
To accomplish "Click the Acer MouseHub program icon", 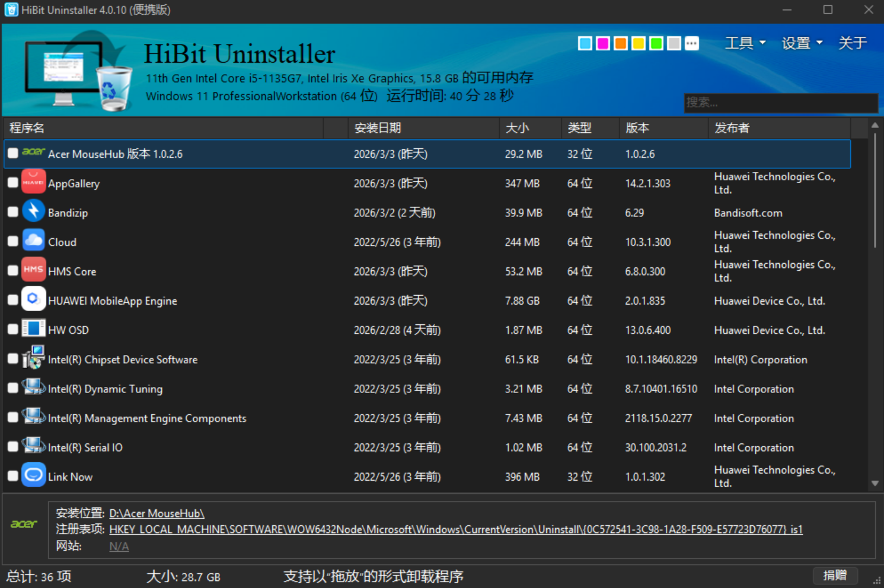I will coord(33,152).
